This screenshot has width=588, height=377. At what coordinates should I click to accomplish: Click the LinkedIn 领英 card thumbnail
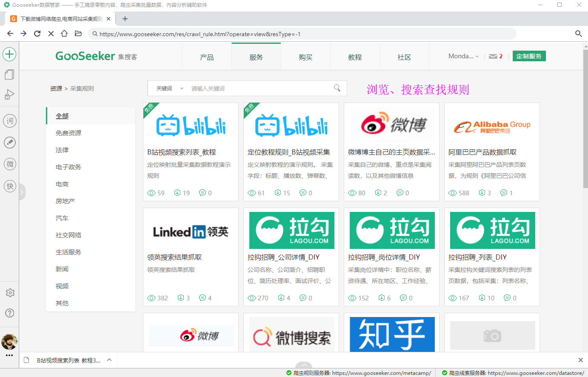(191, 231)
